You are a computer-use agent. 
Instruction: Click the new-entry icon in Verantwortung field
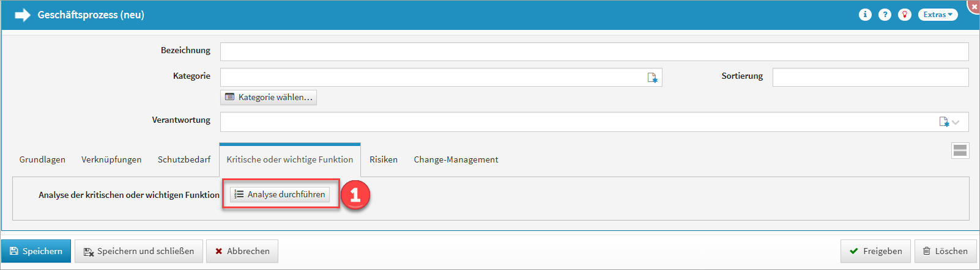pyautogui.click(x=944, y=122)
